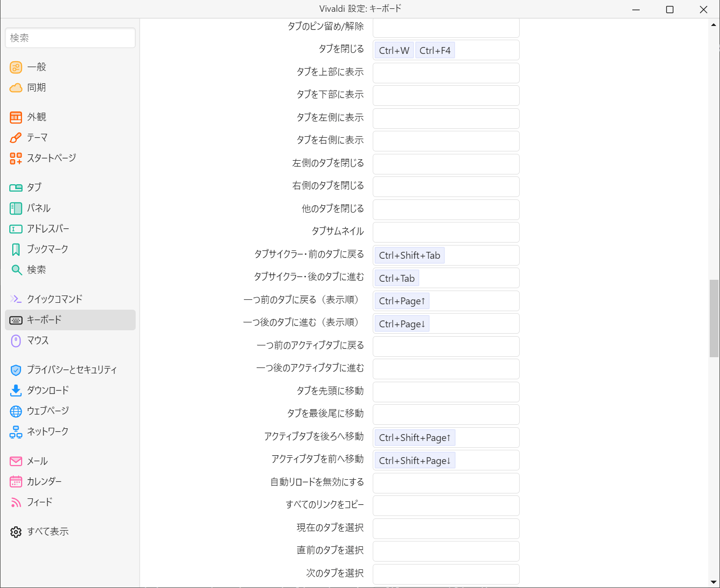This screenshot has width=720, height=588.
Task: Select the ブックマーク (Bookmarks) icon
Action: (16, 249)
